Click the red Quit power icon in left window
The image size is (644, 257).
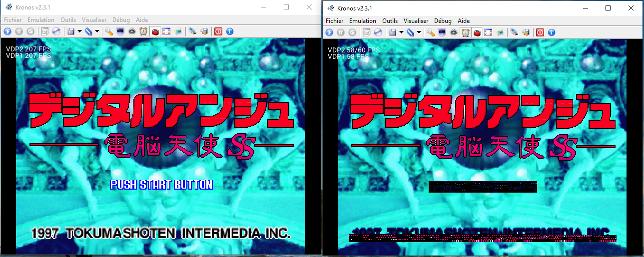point(218,31)
